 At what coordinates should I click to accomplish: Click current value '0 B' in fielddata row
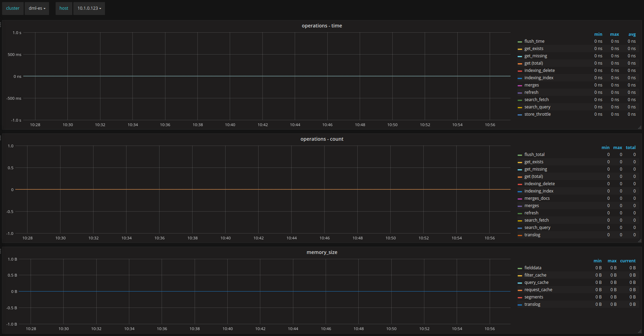click(x=633, y=268)
